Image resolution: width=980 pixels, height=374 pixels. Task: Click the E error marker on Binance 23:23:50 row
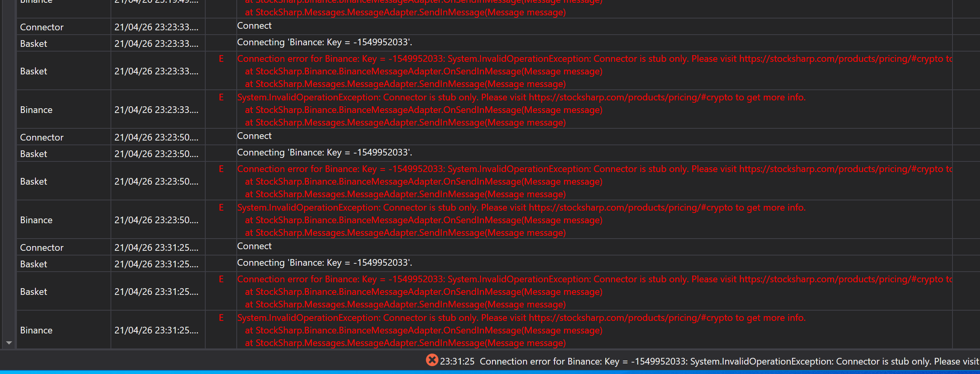221,208
